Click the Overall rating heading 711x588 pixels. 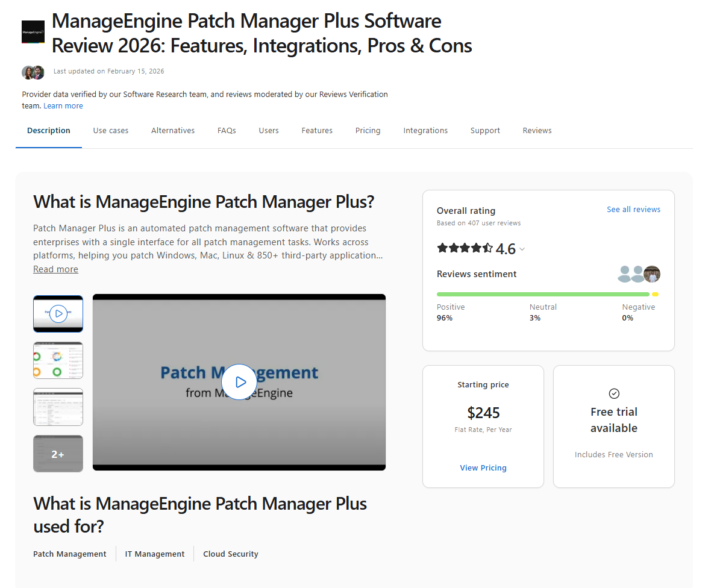[x=466, y=211]
